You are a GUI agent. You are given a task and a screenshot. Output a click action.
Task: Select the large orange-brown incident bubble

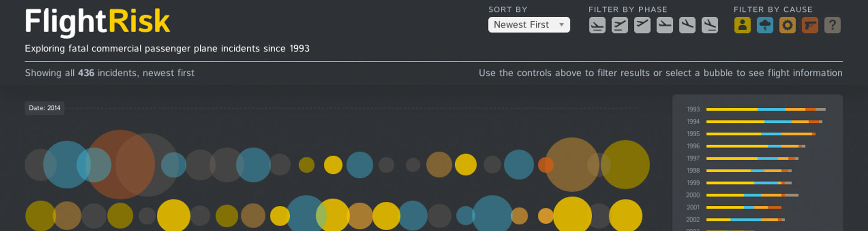120,165
